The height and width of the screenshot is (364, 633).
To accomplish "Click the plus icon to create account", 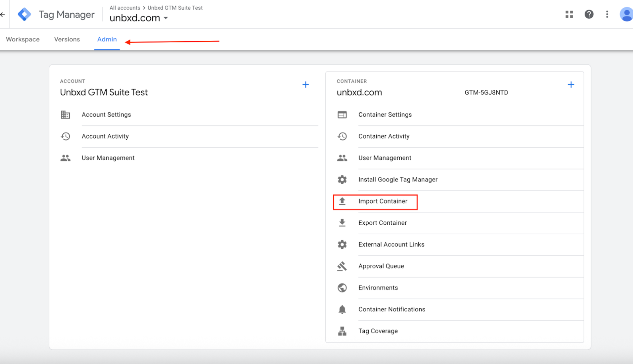I will [x=306, y=84].
